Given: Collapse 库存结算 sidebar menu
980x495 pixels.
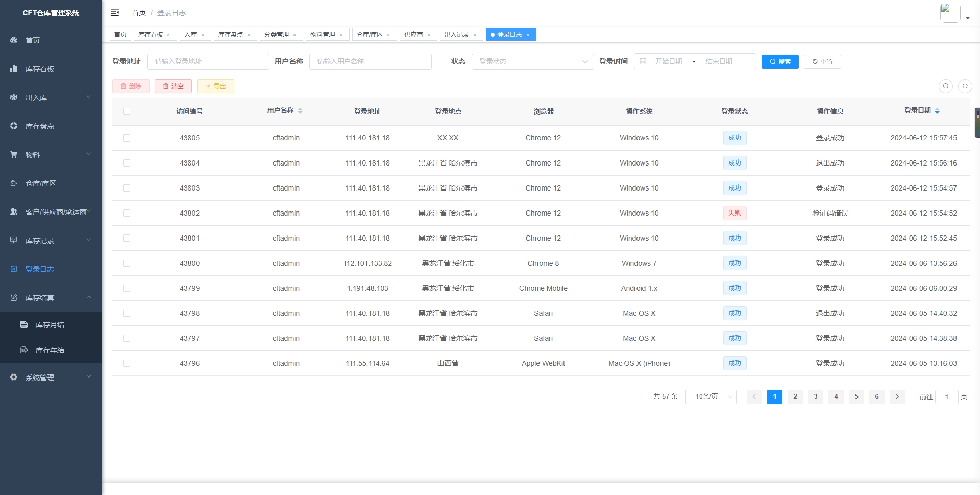Looking at the screenshot, I should 51,297.
